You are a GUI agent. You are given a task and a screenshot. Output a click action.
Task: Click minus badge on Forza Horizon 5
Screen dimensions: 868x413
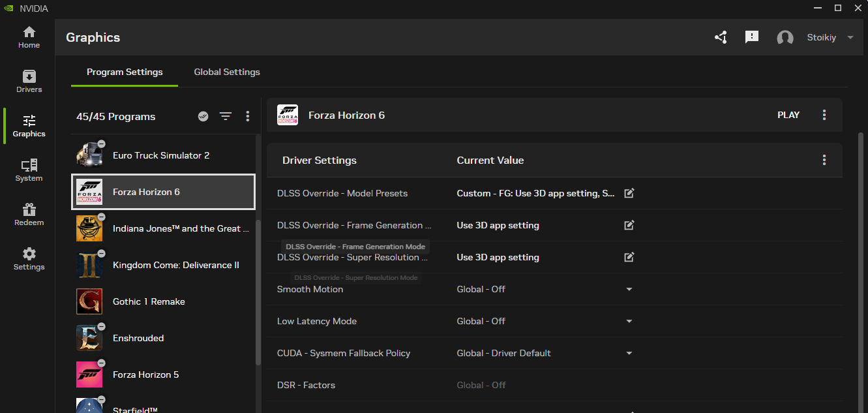point(102,363)
